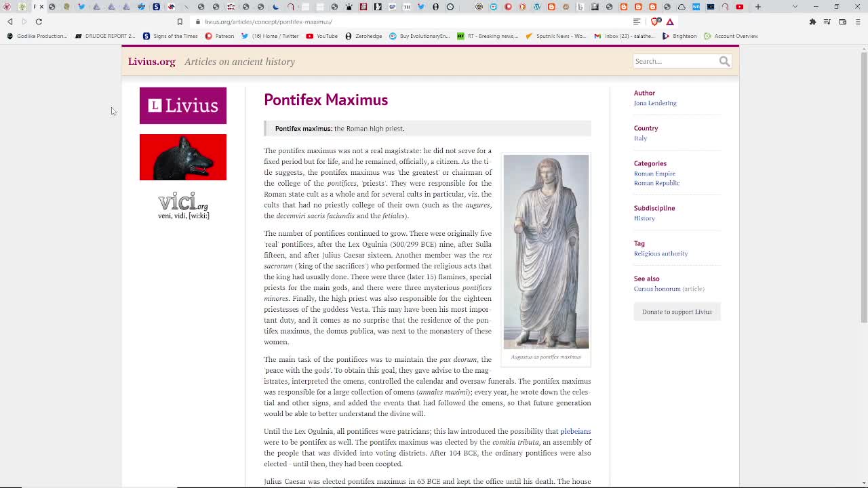868x488 pixels.
Task: Expand the tab search chevron
Action: tap(795, 7)
